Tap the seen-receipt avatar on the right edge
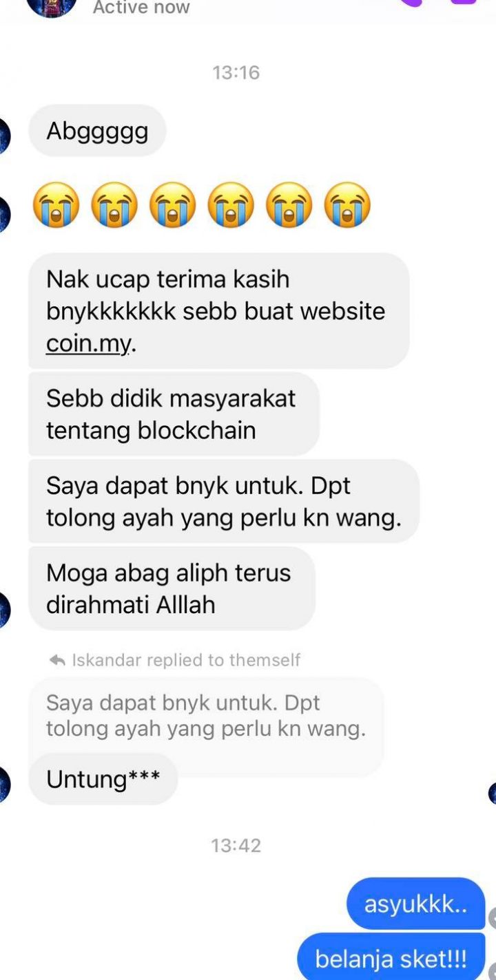496x980 pixels. [x=492, y=793]
